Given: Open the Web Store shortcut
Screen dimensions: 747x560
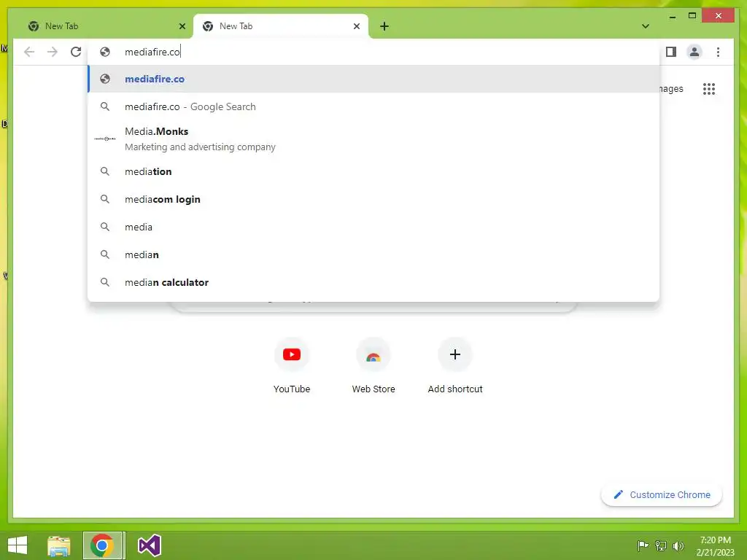Looking at the screenshot, I should coord(373,366).
